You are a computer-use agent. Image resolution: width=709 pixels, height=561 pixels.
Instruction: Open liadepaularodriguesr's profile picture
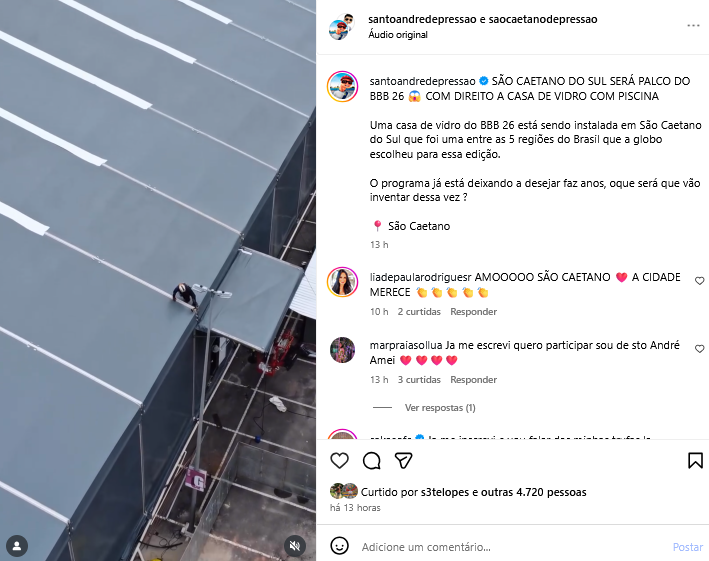[343, 282]
